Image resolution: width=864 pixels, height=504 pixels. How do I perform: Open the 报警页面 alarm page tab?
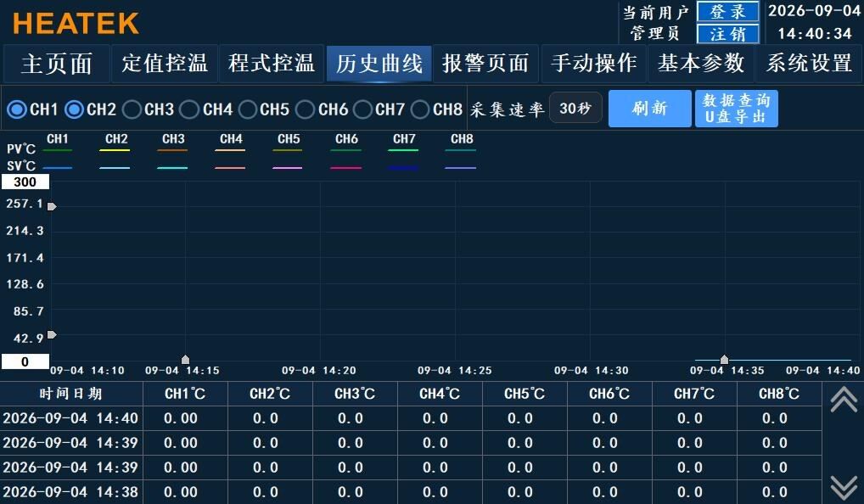pyautogui.click(x=485, y=64)
